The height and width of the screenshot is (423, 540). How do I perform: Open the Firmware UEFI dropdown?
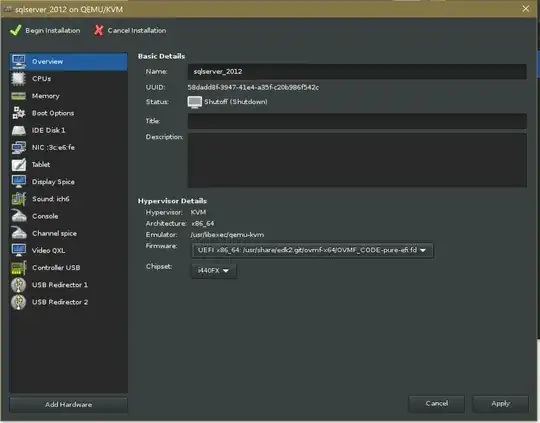(312, 250)
